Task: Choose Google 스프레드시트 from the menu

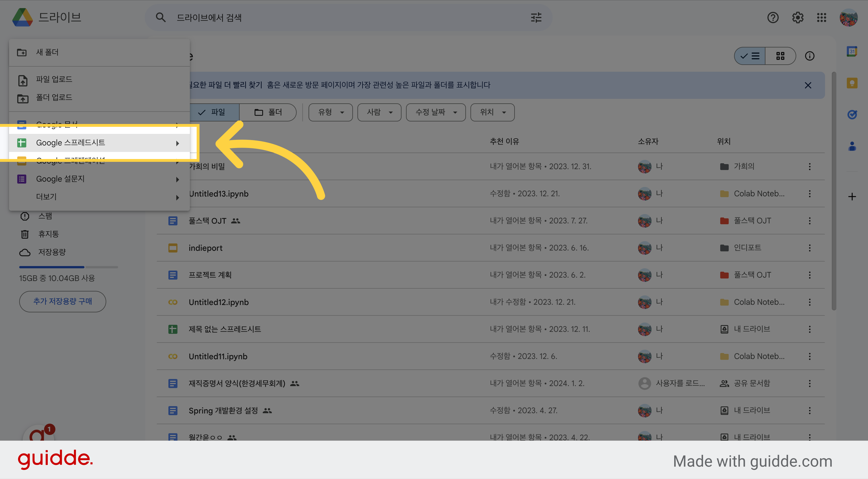Action: (x=99, y=143)
